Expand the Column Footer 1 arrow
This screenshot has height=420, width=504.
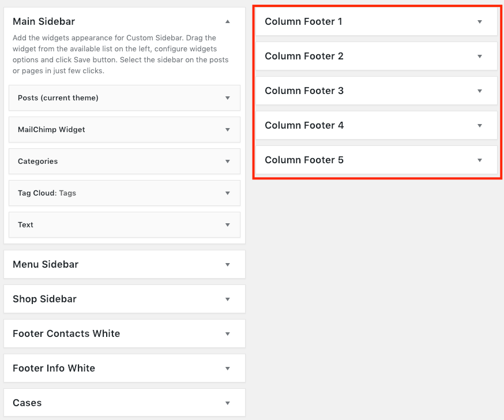pyautogui.click(x=480, y=22)
